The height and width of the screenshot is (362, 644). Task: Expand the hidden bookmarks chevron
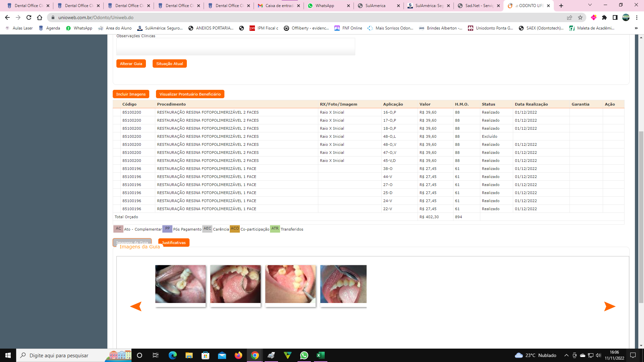(636, 28)
